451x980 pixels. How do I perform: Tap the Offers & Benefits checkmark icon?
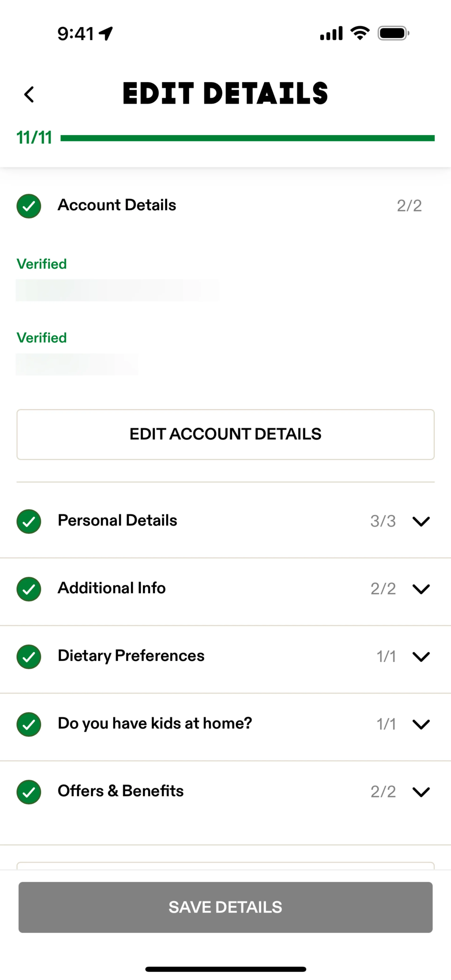coord(29,792)
